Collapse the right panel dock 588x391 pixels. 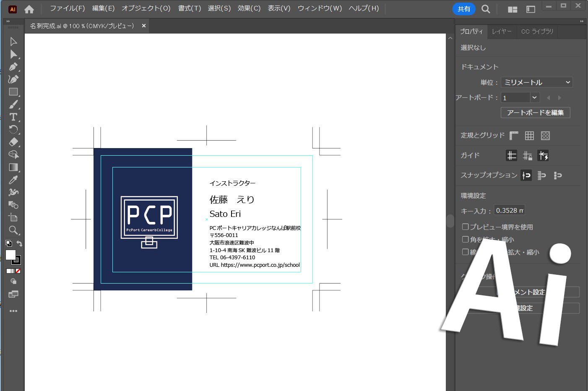coord(582,21)
